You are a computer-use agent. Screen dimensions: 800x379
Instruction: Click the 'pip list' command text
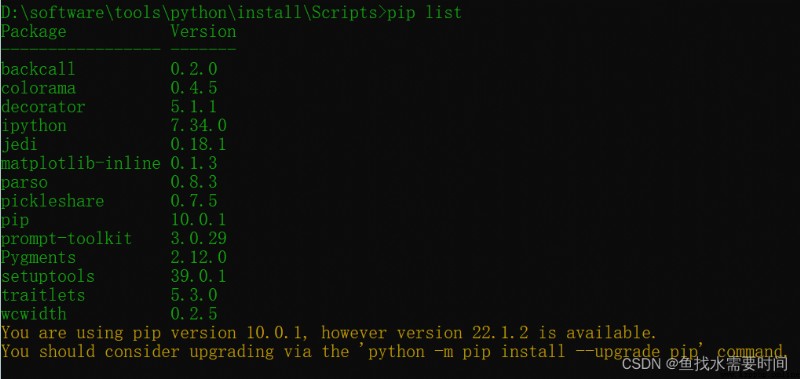(x=424, y=12)
